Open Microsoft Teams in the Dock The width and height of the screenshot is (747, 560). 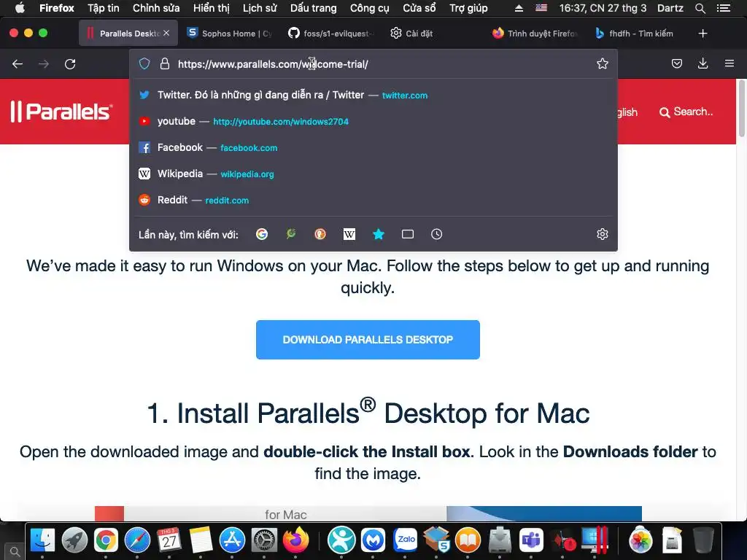531,540
